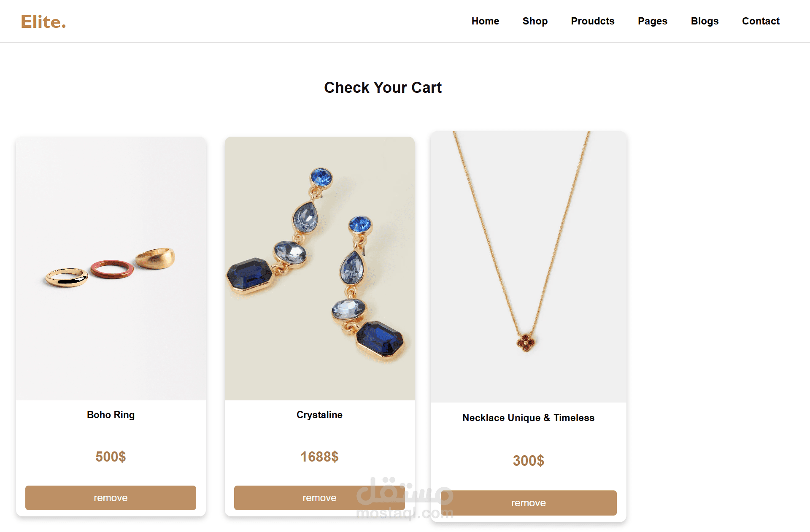
Task: Open the Proudcts nav link
Action: [x=592, y=21]
